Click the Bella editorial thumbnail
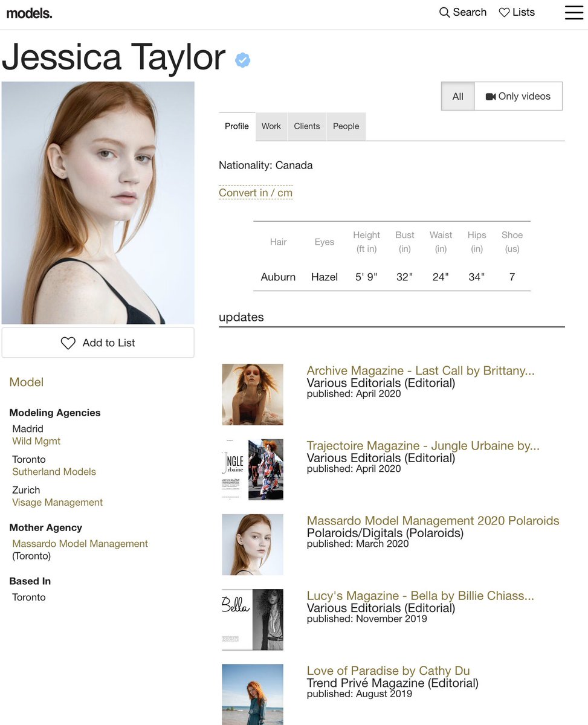Image resolution: width=588 pixels, height=725 pixels. click(253, 619)
